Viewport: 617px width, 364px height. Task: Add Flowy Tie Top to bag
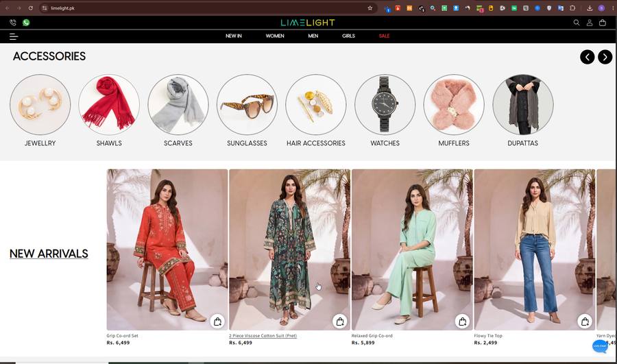coord(585,321)
